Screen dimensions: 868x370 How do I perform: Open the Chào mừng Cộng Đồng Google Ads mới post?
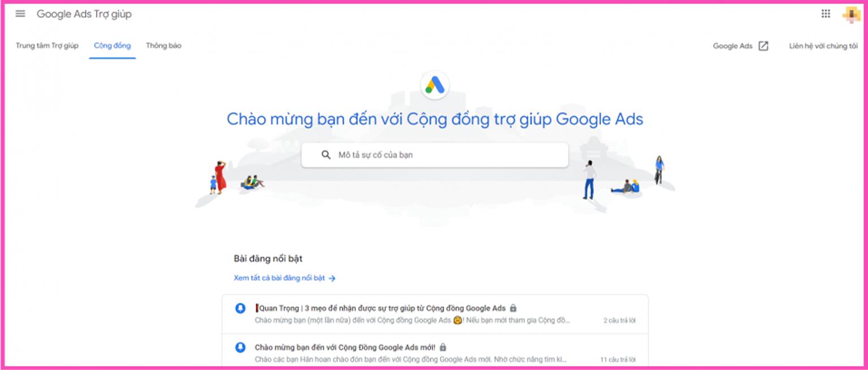pyautogui.click(x=435, y=352)
